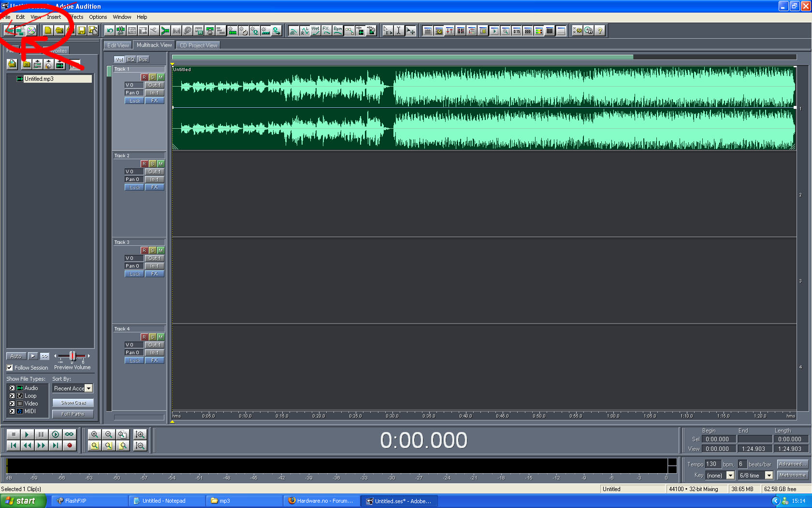Click the Help question mark toolbar icon
The image size is (812, 508).
(x=600, y=30)
